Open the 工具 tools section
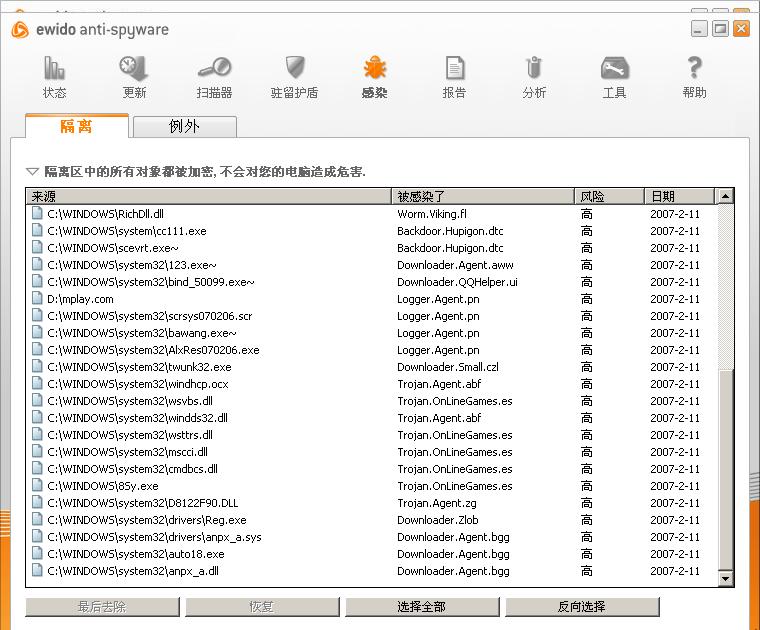The height and width of the screenshot is (630, 760). pos(614,77)
